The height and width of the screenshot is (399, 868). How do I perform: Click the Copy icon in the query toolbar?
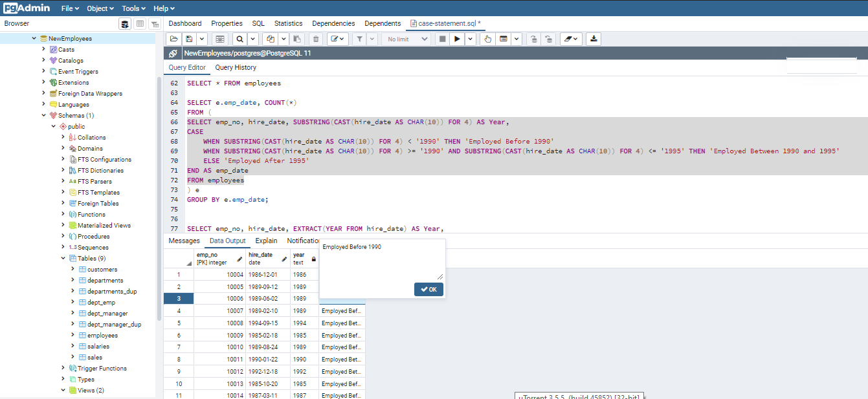coord(271,39)
